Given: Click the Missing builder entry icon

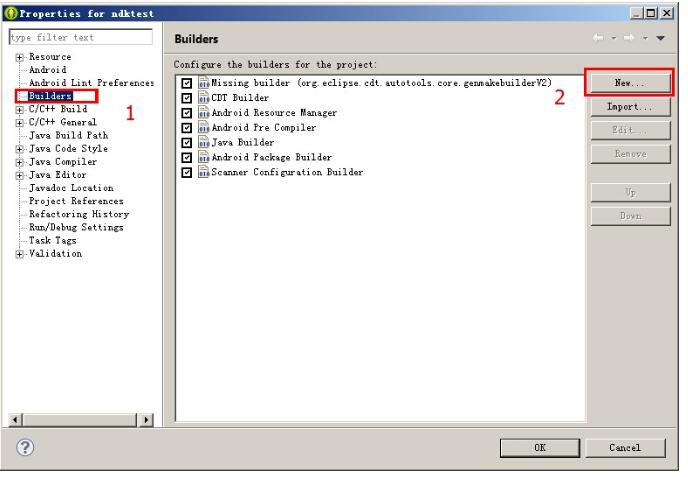Looking at the screenshot, I should tap(204, 83).
